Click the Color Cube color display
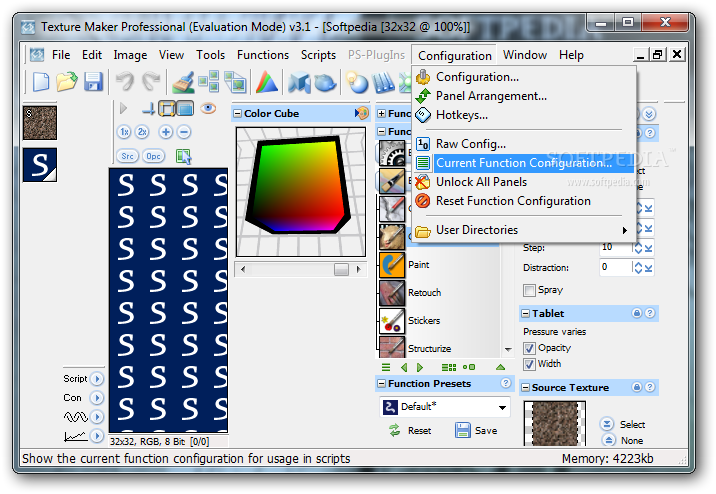The height and width of the screenshot is (494, 716). coord(300,192)
